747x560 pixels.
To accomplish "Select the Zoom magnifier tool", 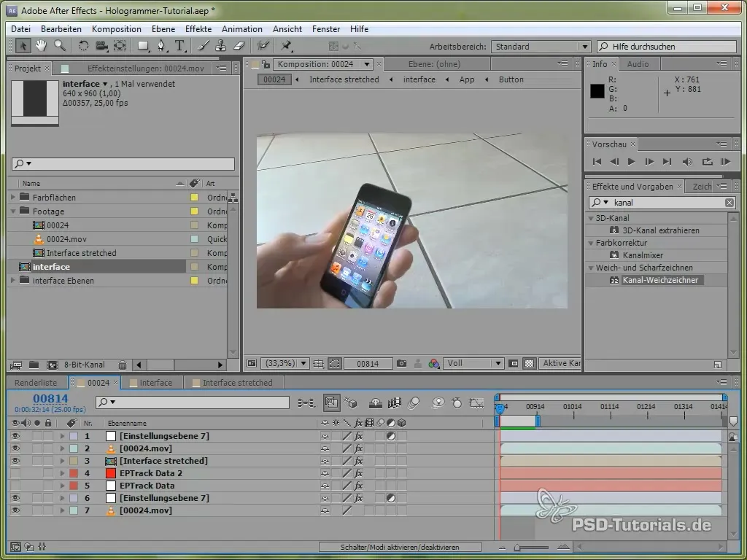I will point(60,46).
